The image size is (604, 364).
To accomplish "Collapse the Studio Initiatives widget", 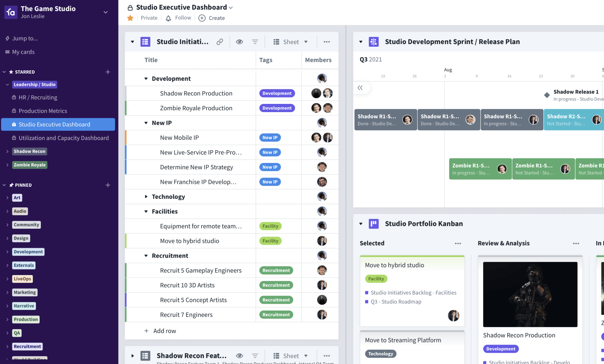I will click(x=132, y=42).
